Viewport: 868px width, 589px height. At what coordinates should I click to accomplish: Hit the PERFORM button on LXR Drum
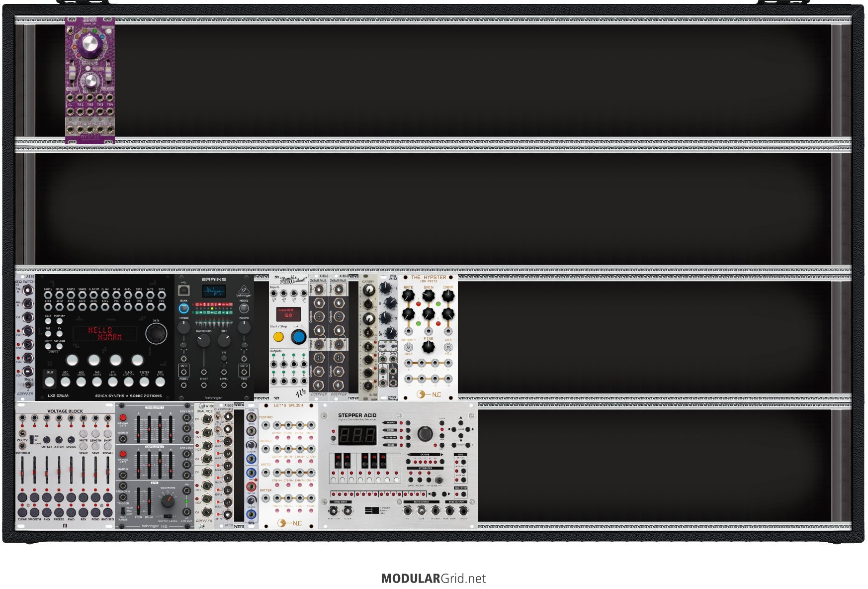coord(59,321)
